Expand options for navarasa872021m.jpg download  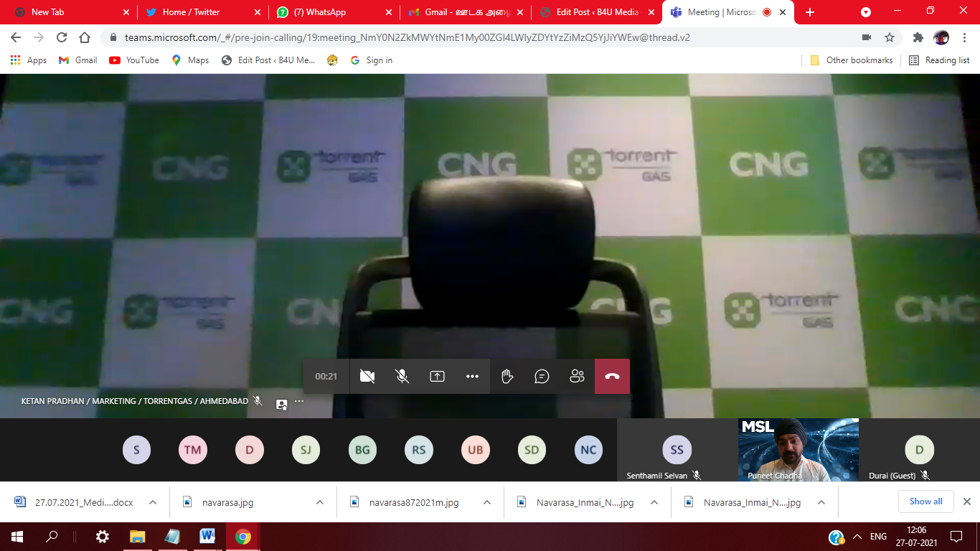pyautogui.click(x=486, y=502)
